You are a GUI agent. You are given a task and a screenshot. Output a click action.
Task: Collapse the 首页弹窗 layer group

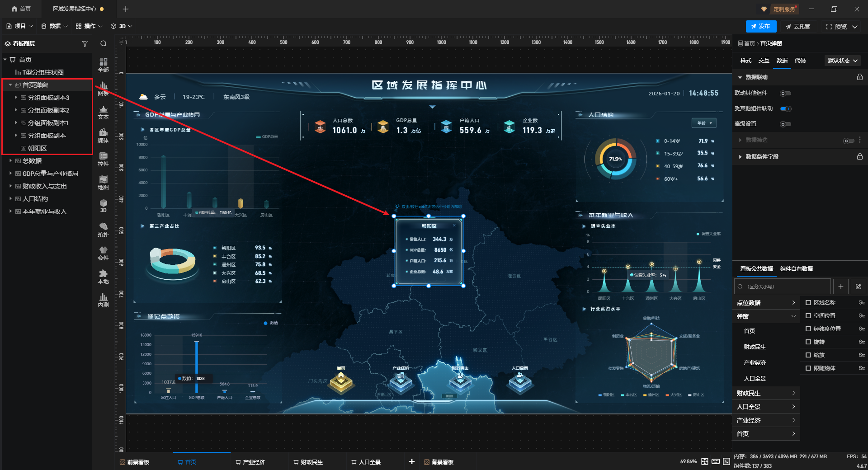coord(10,85)
